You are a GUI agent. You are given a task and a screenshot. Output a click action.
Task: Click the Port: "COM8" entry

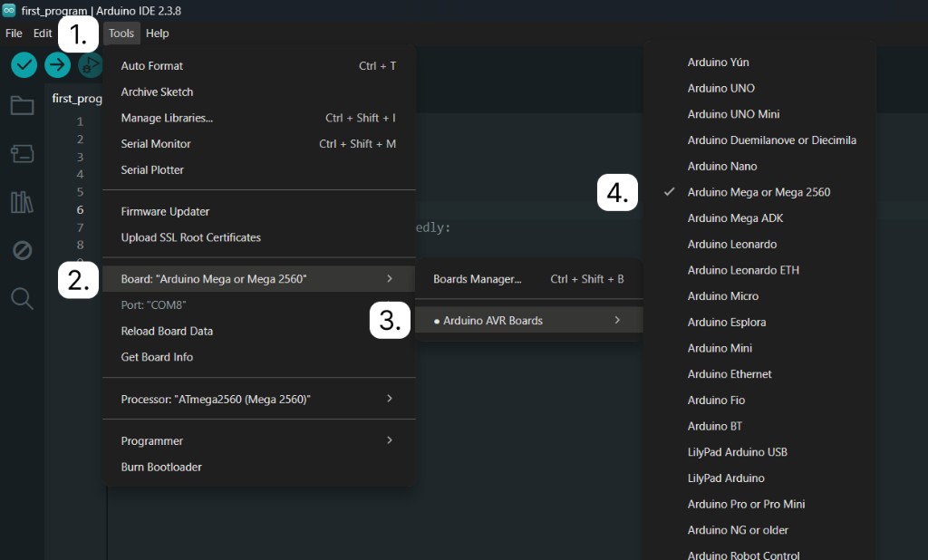pyautogui.click(x=258, y=304)
